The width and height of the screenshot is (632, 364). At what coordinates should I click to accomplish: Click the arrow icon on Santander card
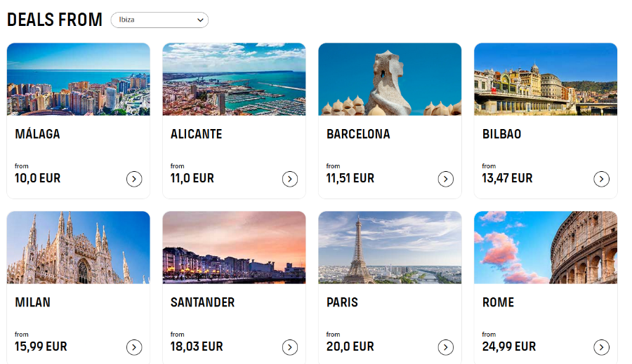tap(290, 347)
